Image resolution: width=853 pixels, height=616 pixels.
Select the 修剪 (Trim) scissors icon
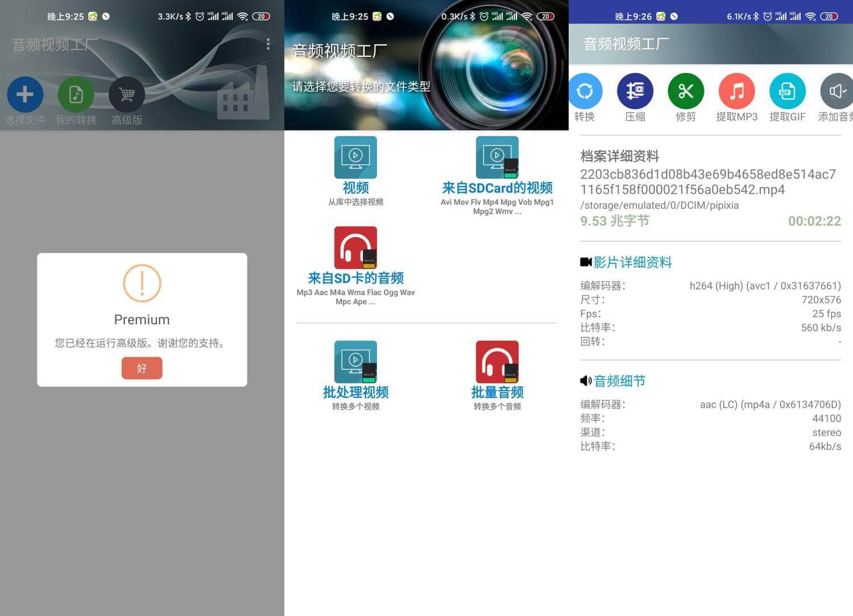pyautogui.click(x=685, y=91)
